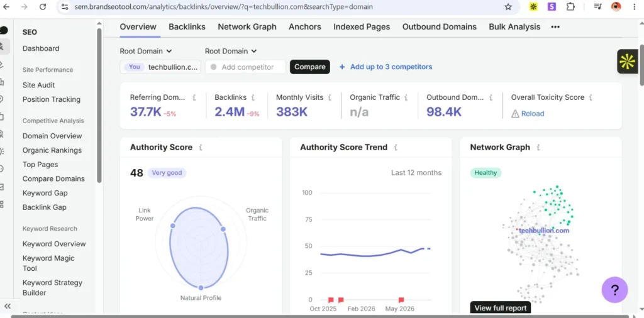Go to the Outbound Domains tab
Viewport: 644px width, 318px height.
point(440,26)
